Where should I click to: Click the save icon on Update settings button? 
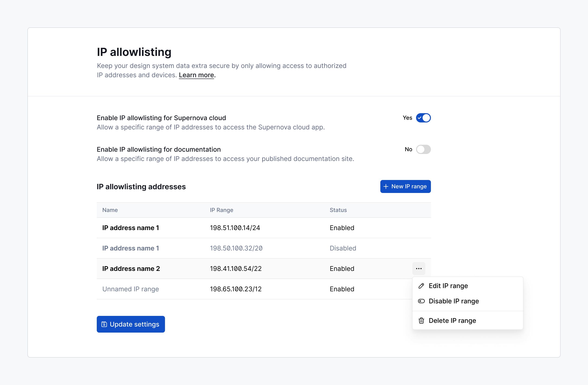pos(104,324)
